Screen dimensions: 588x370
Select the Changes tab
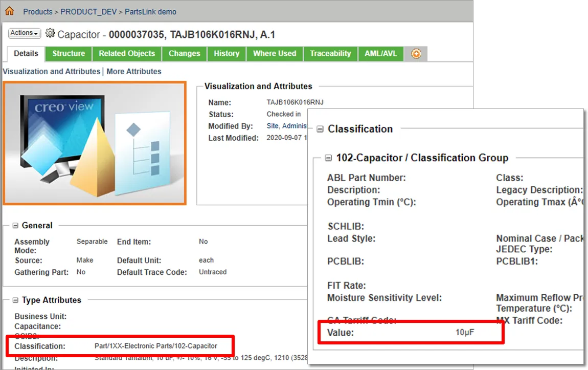pyautogui.click(x=185, y=54)
